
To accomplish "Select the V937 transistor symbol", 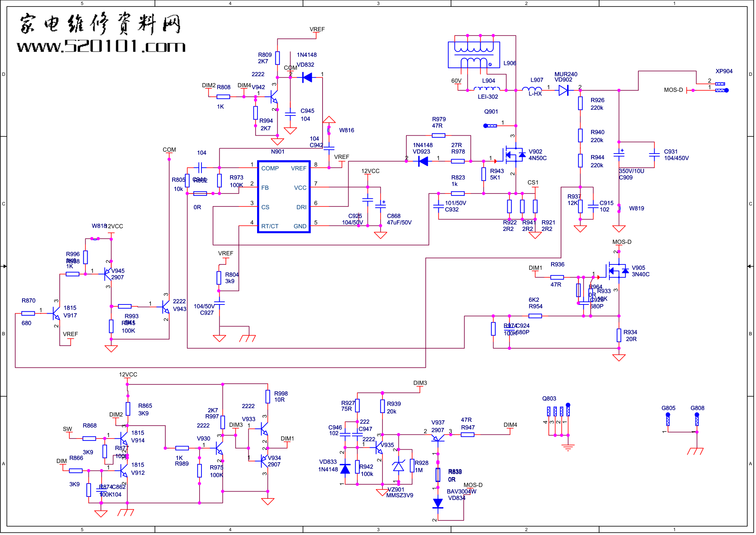I will [x=438, y=438].
